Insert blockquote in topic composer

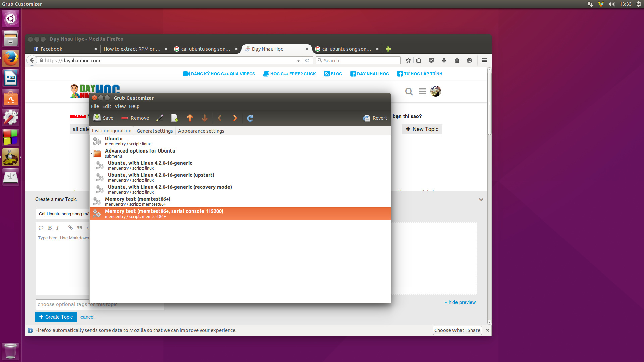point(79,228)
